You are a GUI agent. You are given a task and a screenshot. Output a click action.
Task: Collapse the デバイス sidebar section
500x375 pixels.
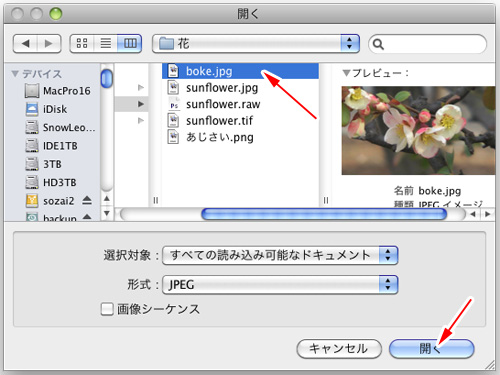tap(15, 73)
